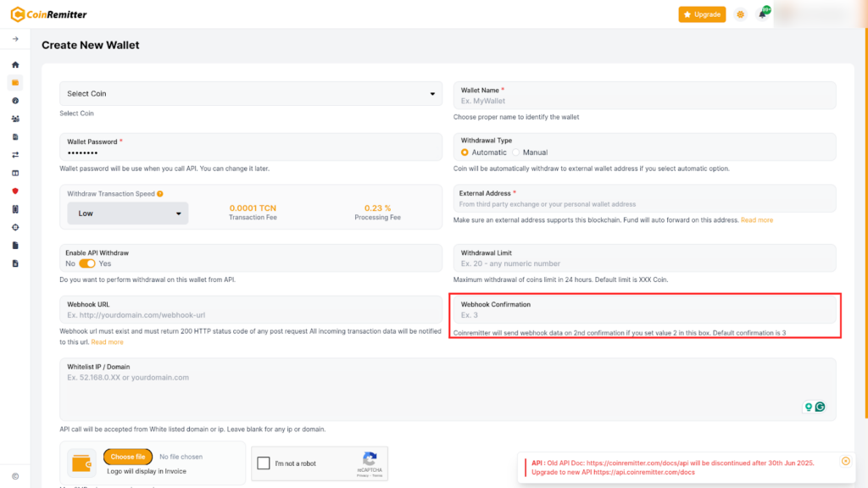Dismiss the API notice with its close icon
The width and height of the screenshot is (868, 488).
click(845, 461)
